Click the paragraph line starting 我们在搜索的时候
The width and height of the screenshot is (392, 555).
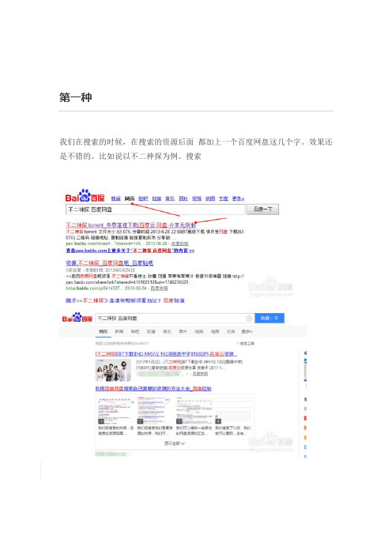click(196, 142)
